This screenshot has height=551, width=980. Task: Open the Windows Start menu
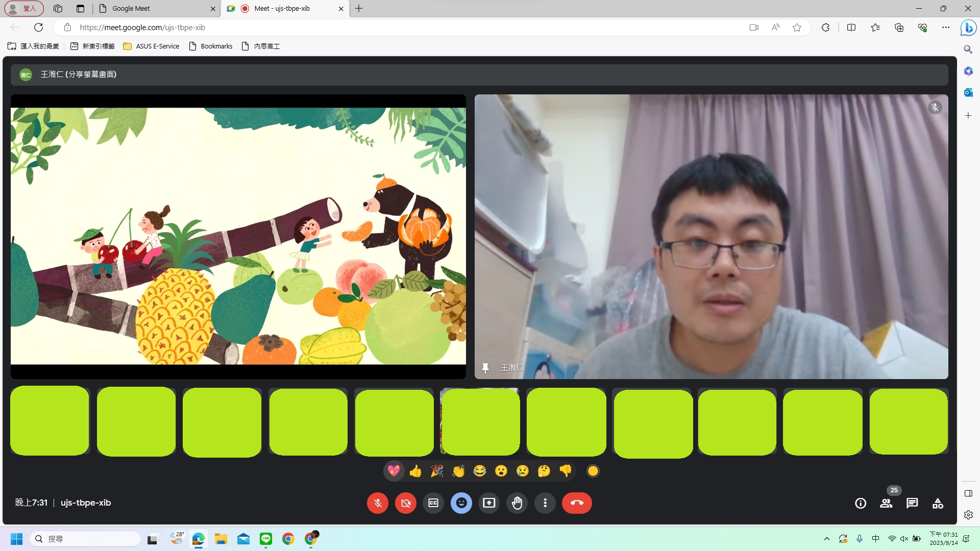[17, 539]
